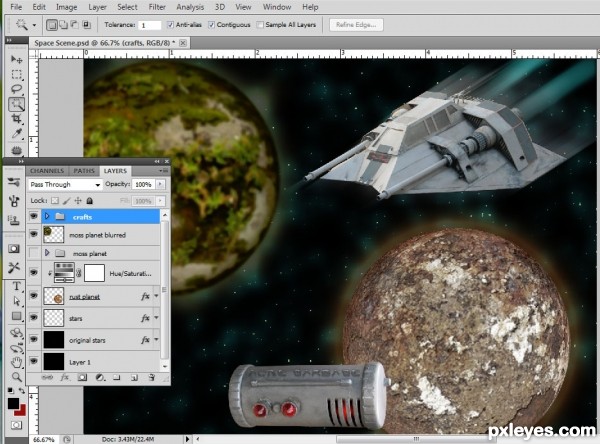Expand original stars layer effects arrow
The height and width of the screenshot is (444, 600).
pos(157,340)
